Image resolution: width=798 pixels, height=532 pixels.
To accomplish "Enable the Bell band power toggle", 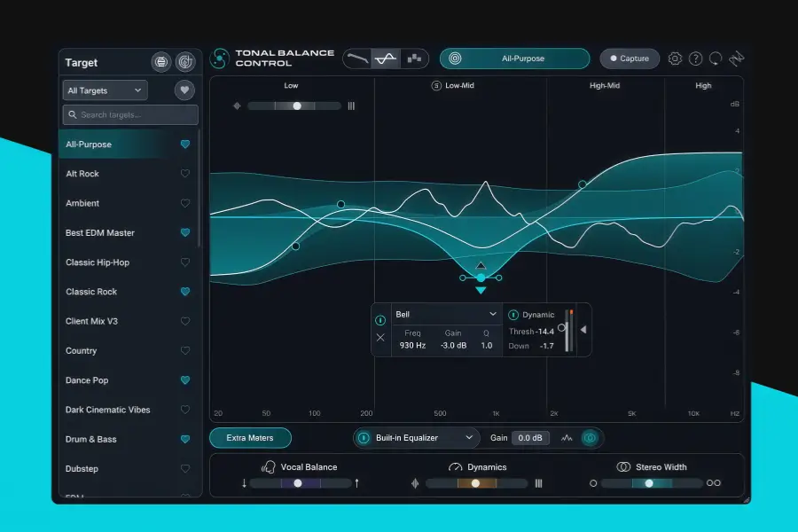I will pyautogui.click(x=379, y=321).
